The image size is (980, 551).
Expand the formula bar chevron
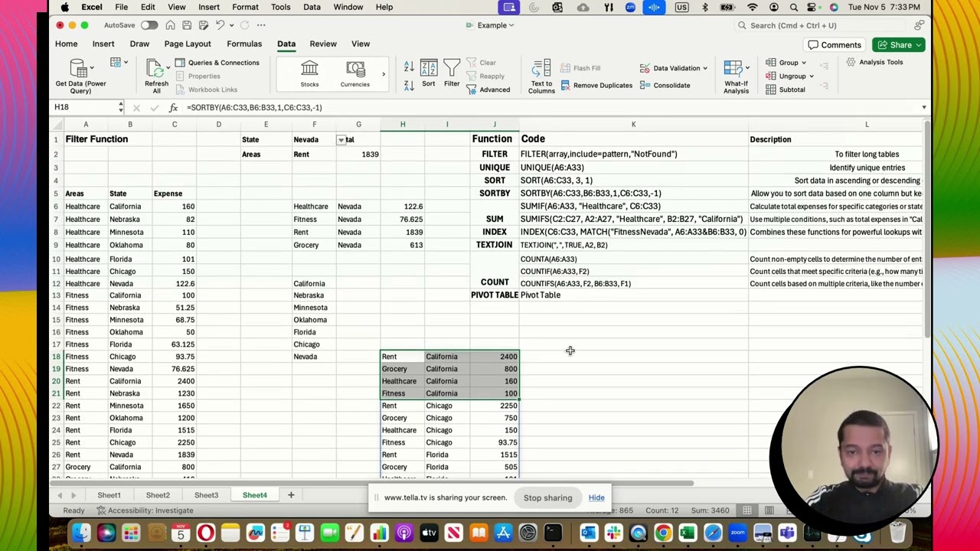coord(924,108)
